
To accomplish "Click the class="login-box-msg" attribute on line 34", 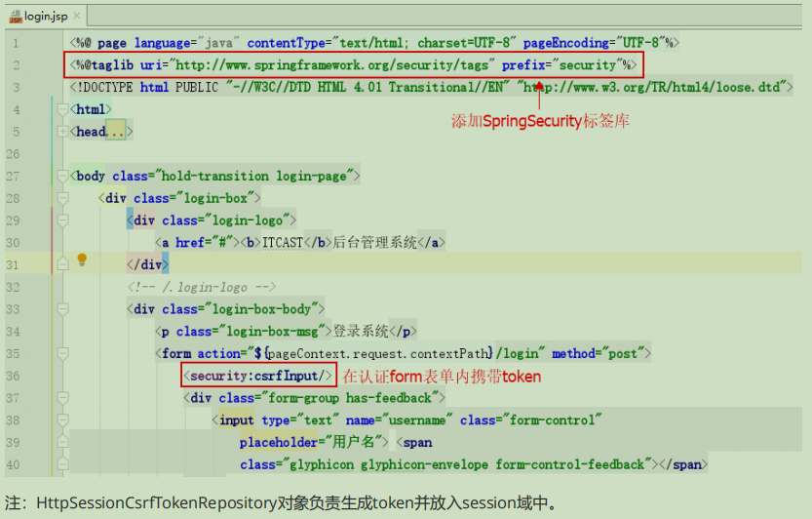I will tap(251, 332).
